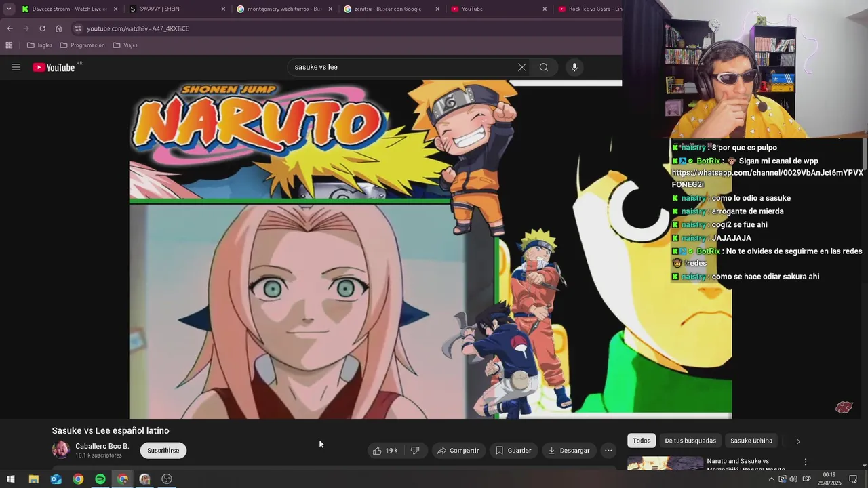This screenshot has height=488, width=868.
Task: Go to the YouTube home logo
Action: coord(54,67)
